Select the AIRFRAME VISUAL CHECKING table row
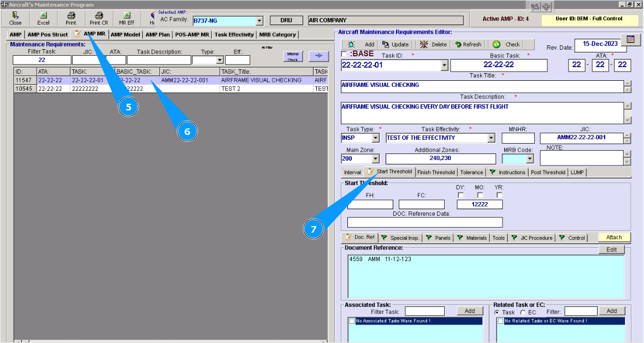This screenshot has width=644, height=343. (171, 80)
